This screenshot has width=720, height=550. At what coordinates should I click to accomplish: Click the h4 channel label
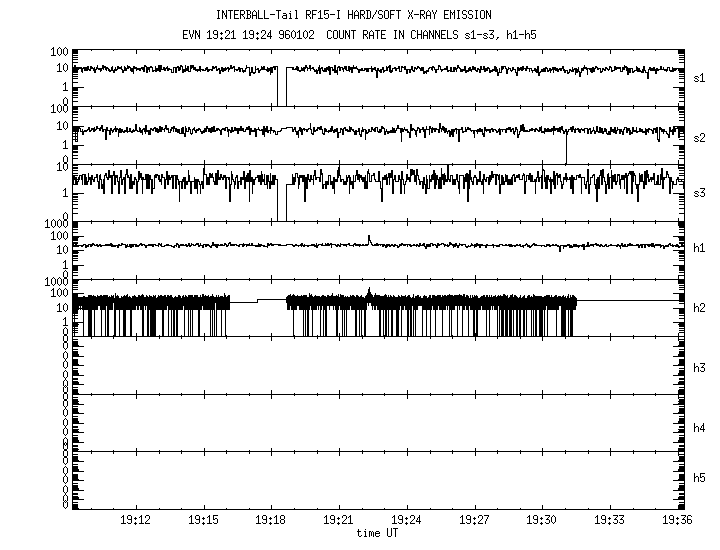click(x=700, y=428)
